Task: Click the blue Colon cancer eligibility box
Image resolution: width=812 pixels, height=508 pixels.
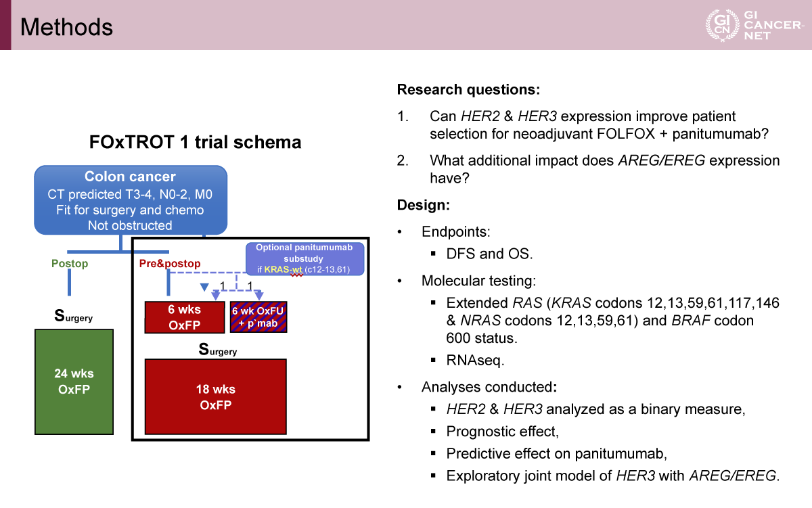Action: pos(131,201)
